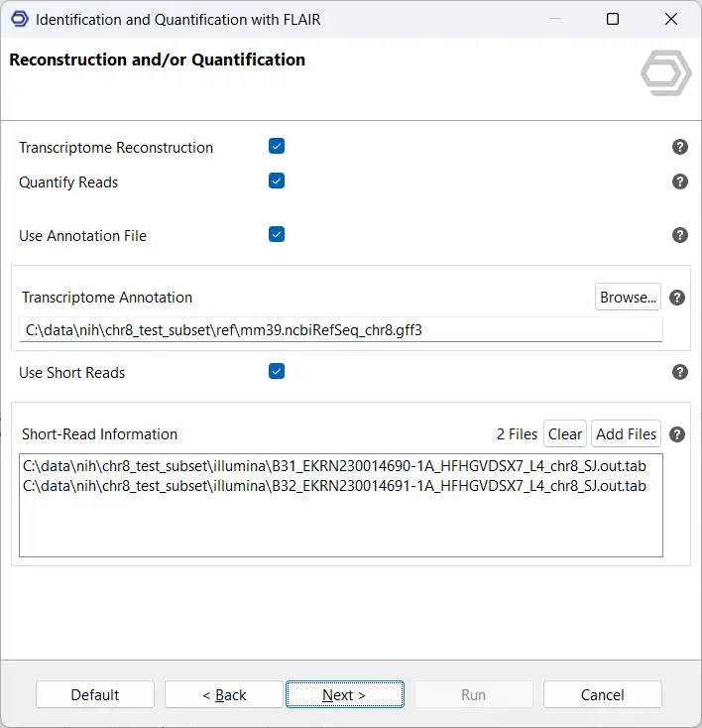Click help icon next to Quantify Reads

click(680, 182)
